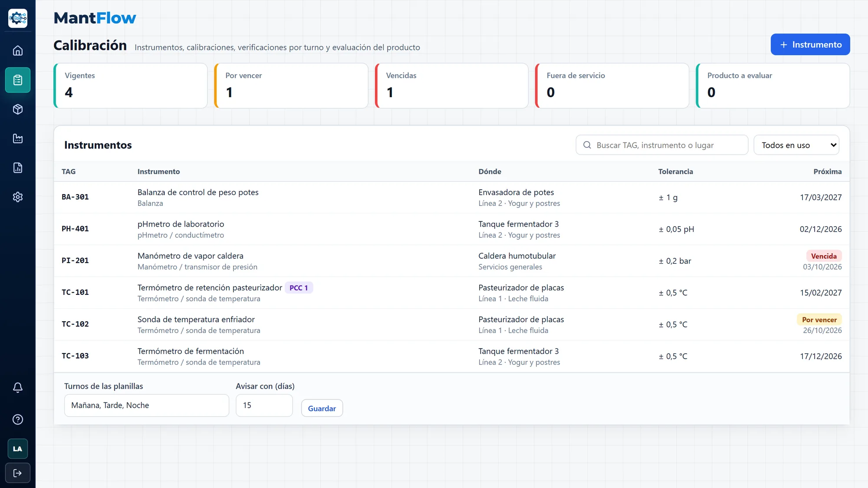Open the TC-103 instrument row
Viewport: 868px width, 488px height.
451,356
